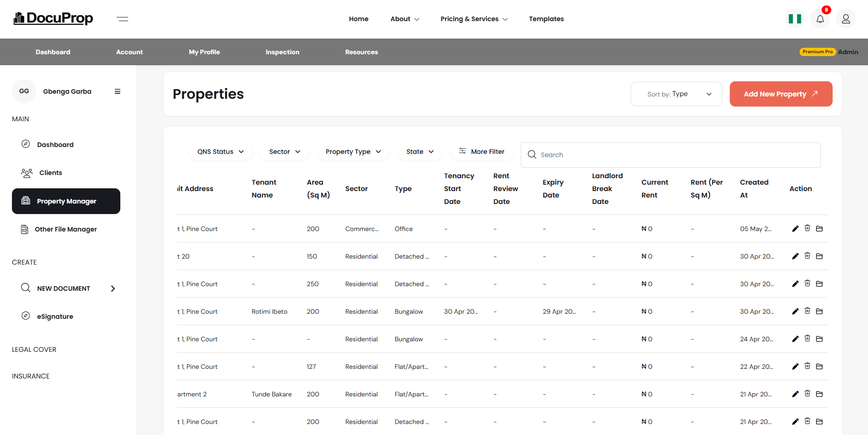Viewport: 868px width, 435px height.
Task: Open folder for Rotimi Ibeto's property
Action: coord(819,311)
